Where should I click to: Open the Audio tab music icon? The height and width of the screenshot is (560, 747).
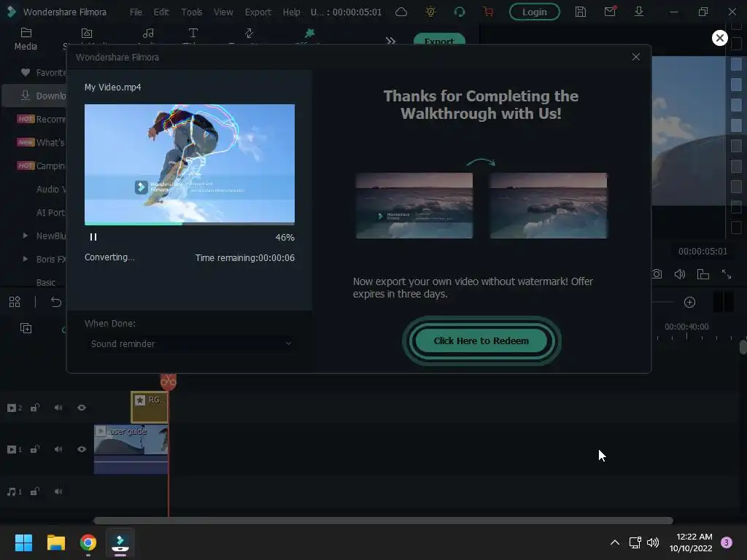pyautogui.click(x=148, y=34)
